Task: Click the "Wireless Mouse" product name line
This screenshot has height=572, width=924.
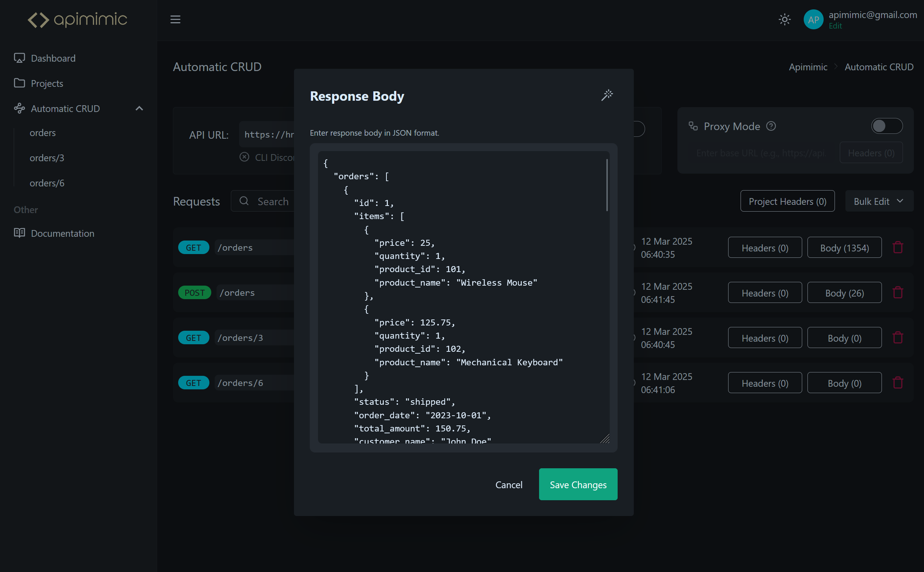Action: 456,283
